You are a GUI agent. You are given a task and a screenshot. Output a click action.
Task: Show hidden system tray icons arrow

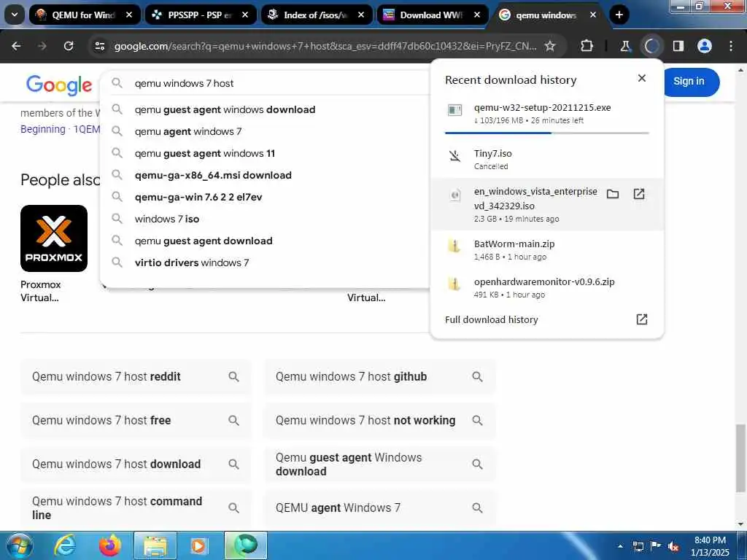(620, 546)
